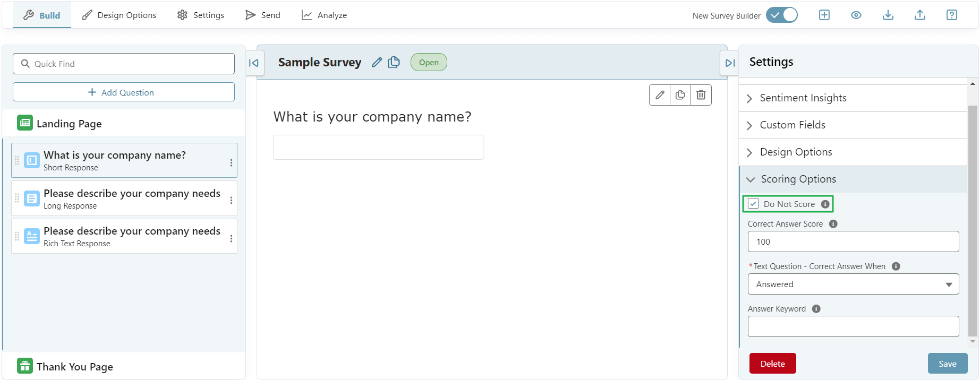
Task: Switch to the Analyze tab
Action: point(324,15)
